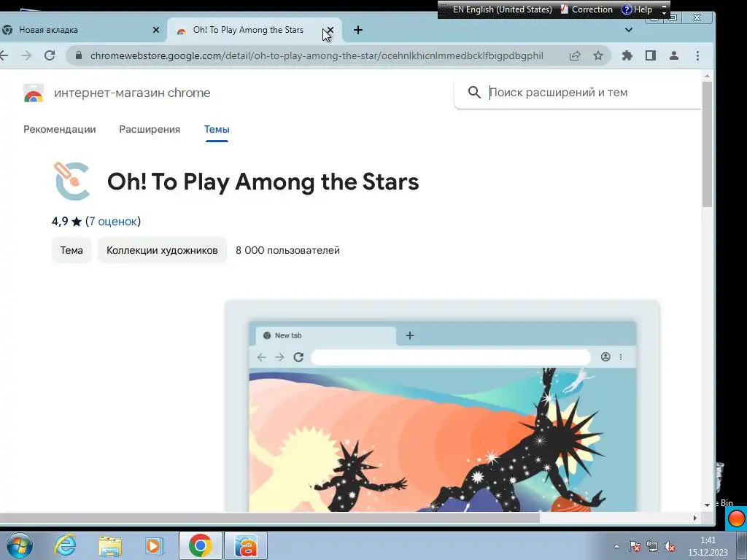The width and height of the screenshot is (747, 560).
Task: Click the vertical scrollbar thumb
Action: (707, 144)
